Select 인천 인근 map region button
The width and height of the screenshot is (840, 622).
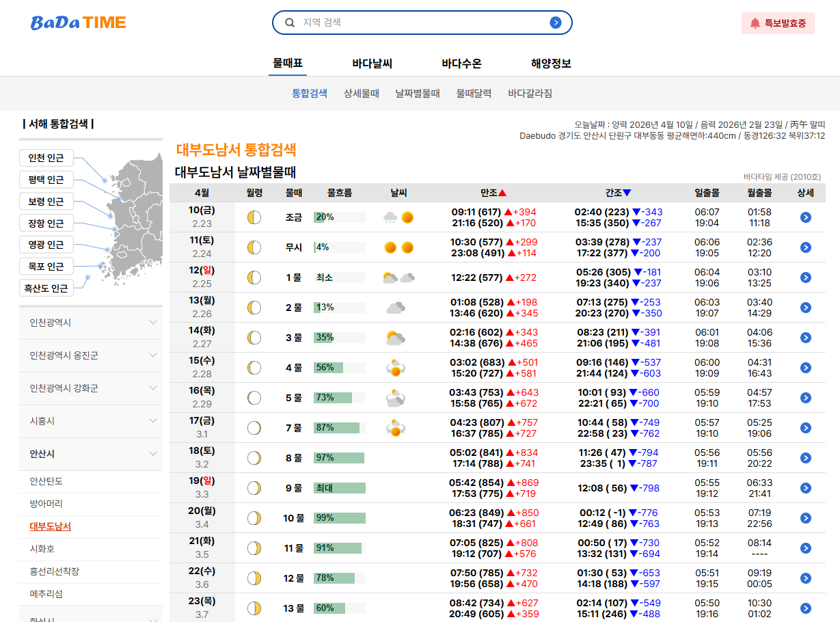(x=46, y=158)
